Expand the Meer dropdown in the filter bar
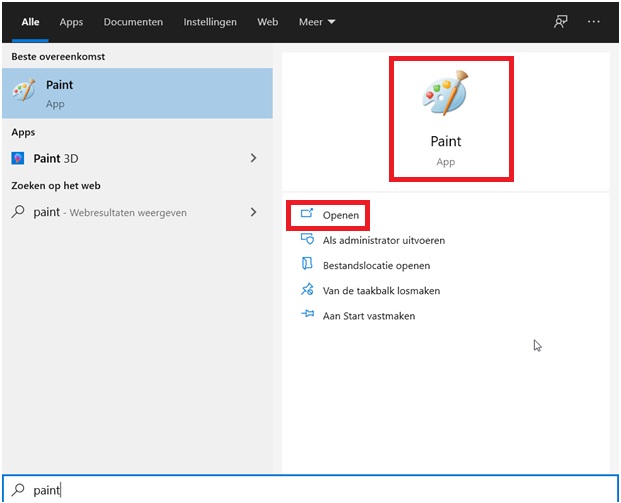621x503 pixels. (x=317, y=21)
